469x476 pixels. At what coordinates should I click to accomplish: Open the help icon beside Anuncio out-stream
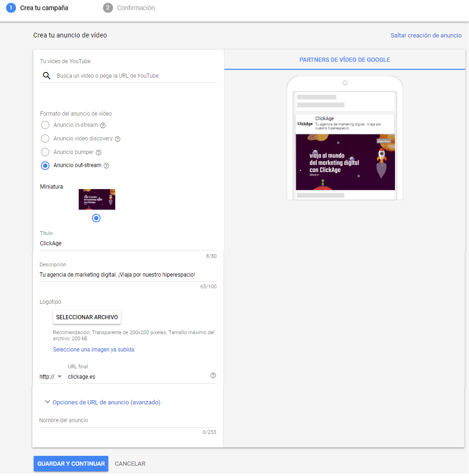(106, 166)
